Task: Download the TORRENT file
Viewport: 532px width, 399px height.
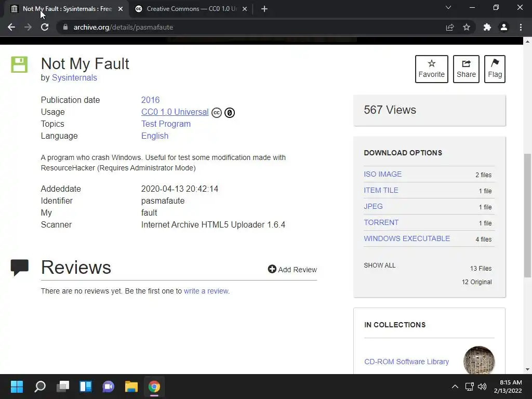Action: pos(381,222)
